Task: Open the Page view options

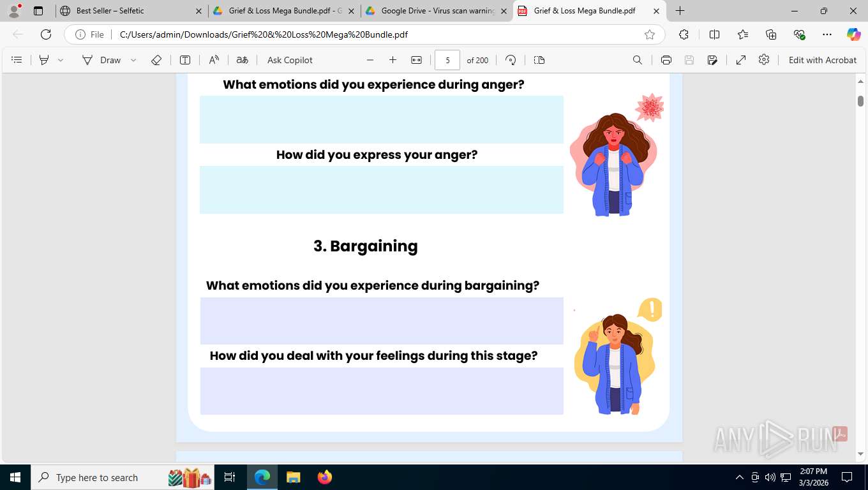Action: point(539,60)
